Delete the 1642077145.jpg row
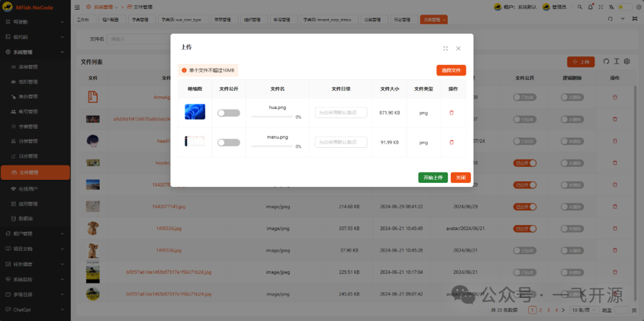Screen dimensions: 644x321 pyautogui.click(x=615, y=207)
